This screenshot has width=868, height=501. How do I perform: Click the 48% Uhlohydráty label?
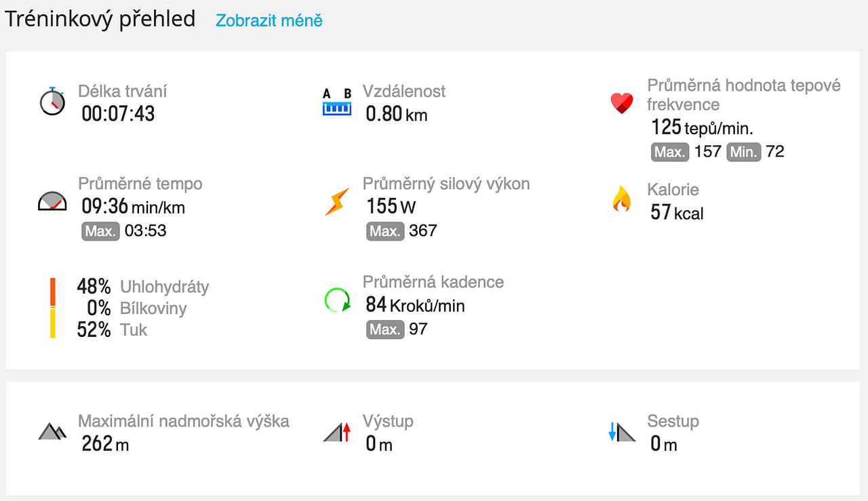tap(143, 287)
